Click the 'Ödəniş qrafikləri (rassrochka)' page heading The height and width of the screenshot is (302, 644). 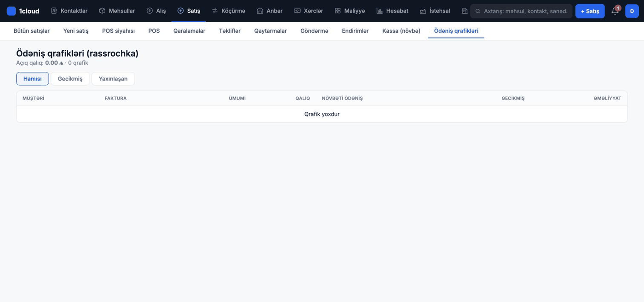77,53
